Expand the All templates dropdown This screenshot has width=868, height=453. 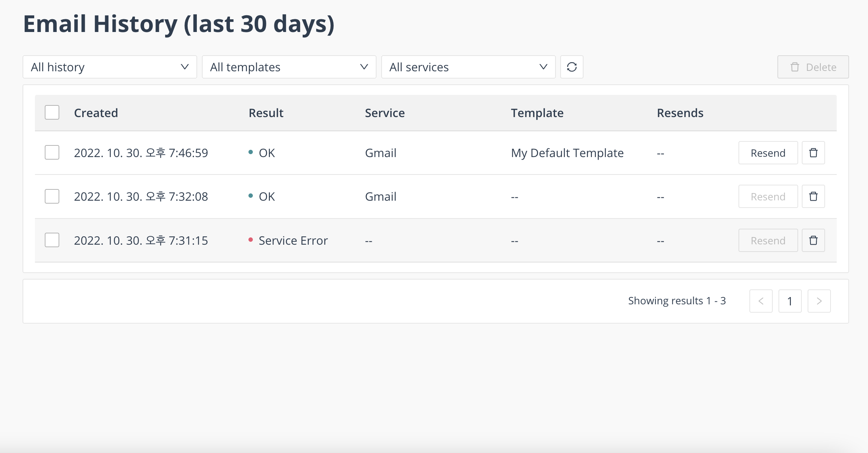289,67
